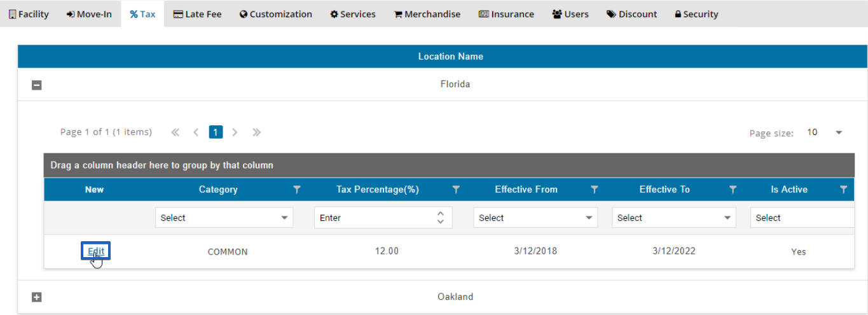Open the Is Active filter Select dropdown
This screenshot has height=315, width=868.
click(x=802, y=218)
